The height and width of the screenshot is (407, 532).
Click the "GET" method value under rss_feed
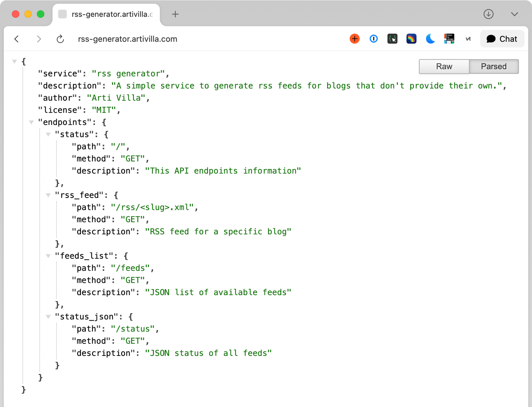(133, 220)
